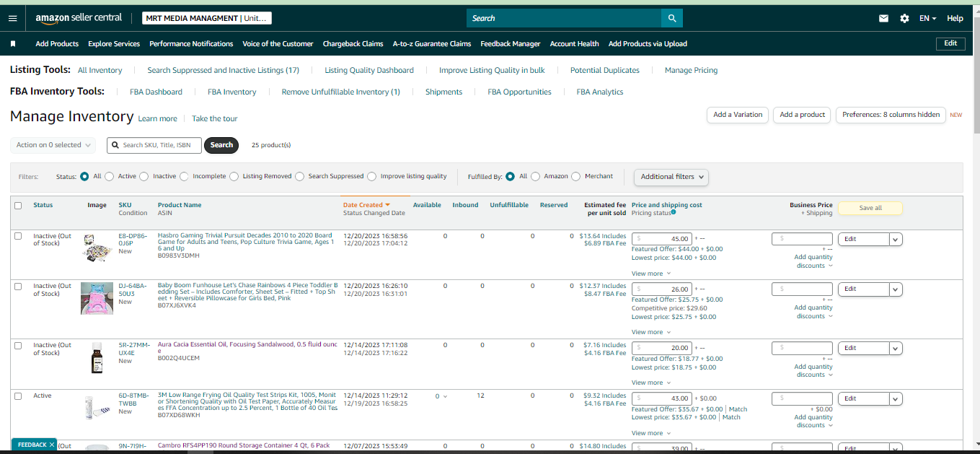Choose the Inactive status radio button
Screen dimensions: 980x454
point(144,176)
